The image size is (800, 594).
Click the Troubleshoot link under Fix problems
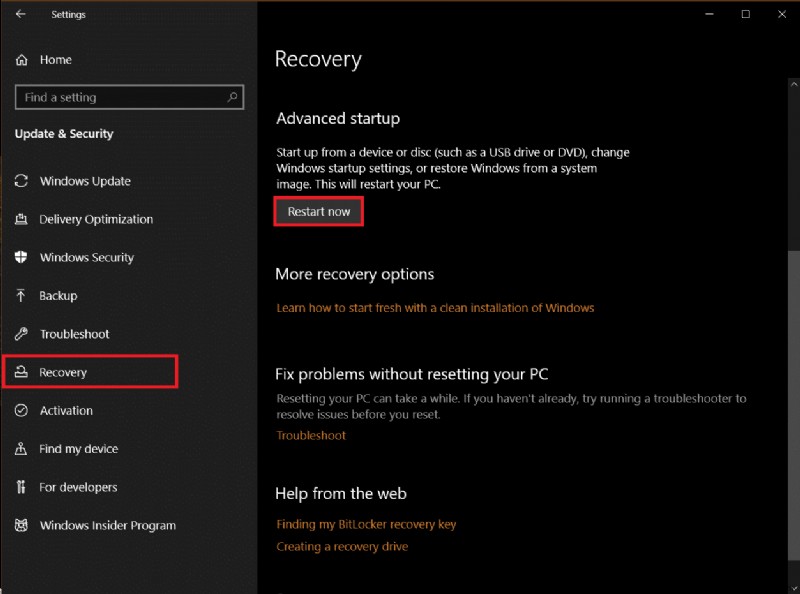click(310, 435)
